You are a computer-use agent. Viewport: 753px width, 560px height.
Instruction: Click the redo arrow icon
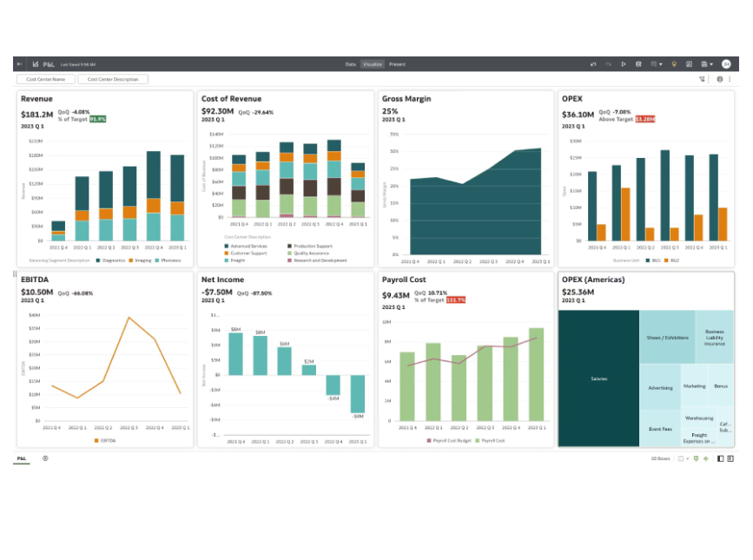608,64
